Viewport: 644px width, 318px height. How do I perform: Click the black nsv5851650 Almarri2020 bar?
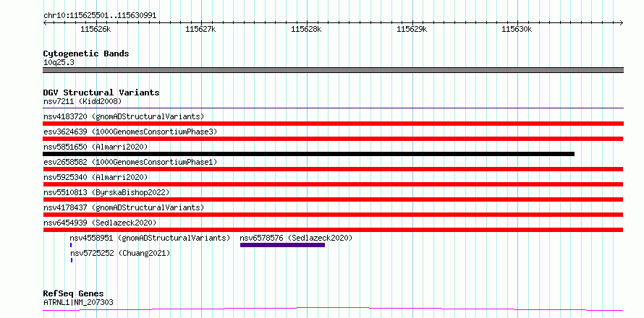(308, 154)
